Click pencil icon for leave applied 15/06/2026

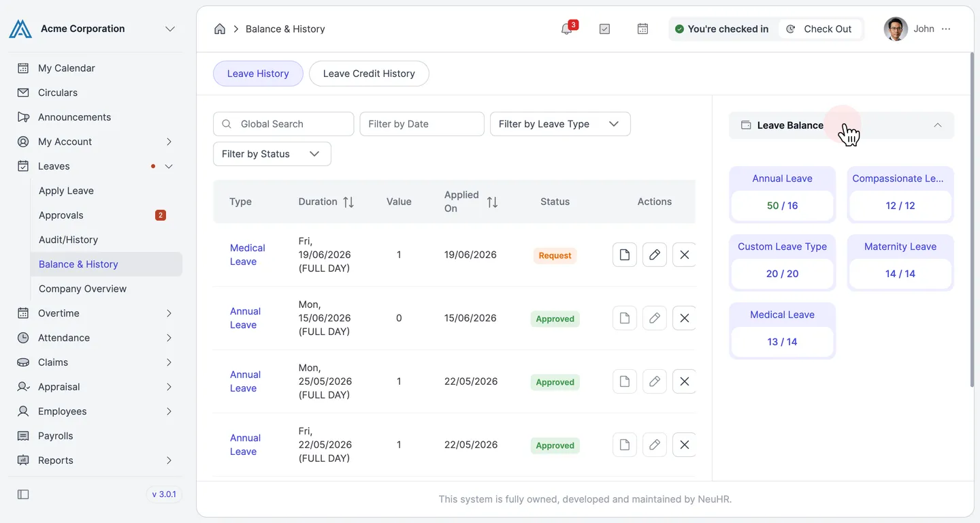point(655,318)
